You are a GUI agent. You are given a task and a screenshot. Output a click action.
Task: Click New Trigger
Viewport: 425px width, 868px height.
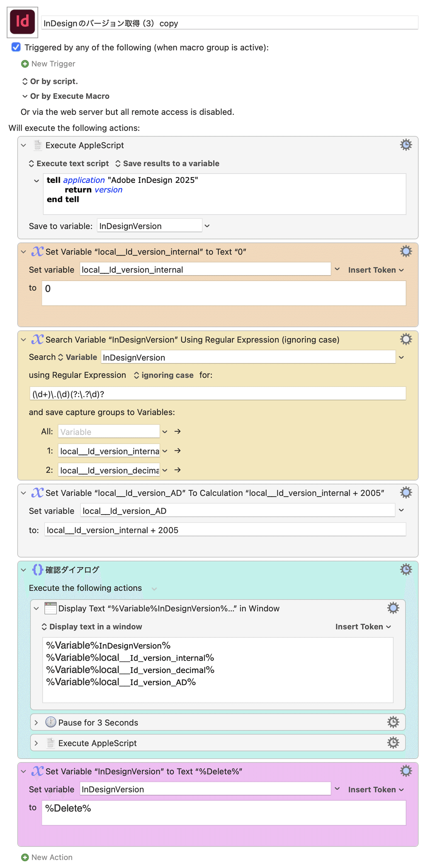pos(53,64)
